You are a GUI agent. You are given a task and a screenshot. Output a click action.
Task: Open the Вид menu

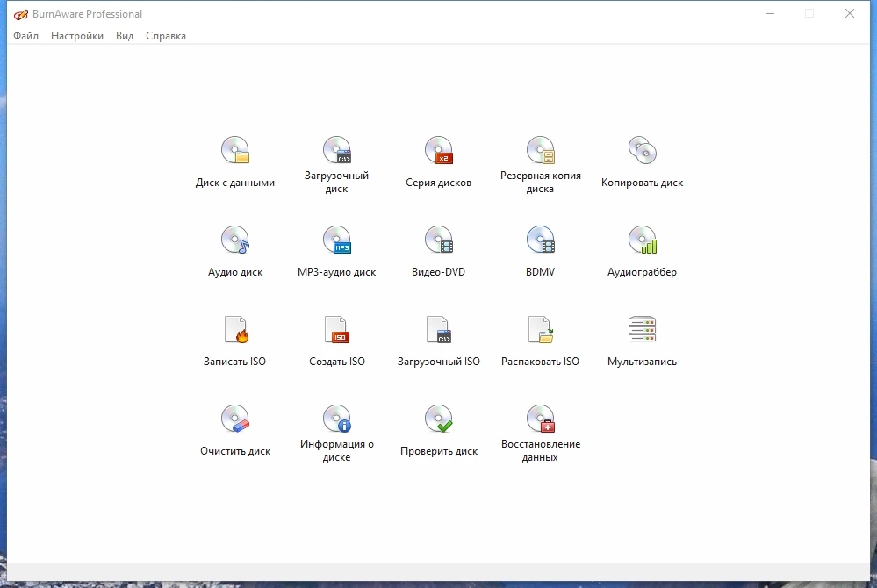pos(125,36)
